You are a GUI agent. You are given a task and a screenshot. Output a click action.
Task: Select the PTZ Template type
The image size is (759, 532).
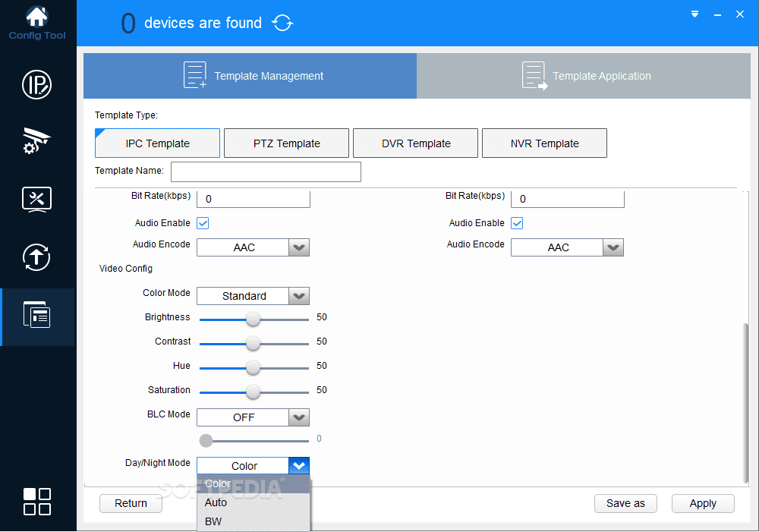point(287,143)
